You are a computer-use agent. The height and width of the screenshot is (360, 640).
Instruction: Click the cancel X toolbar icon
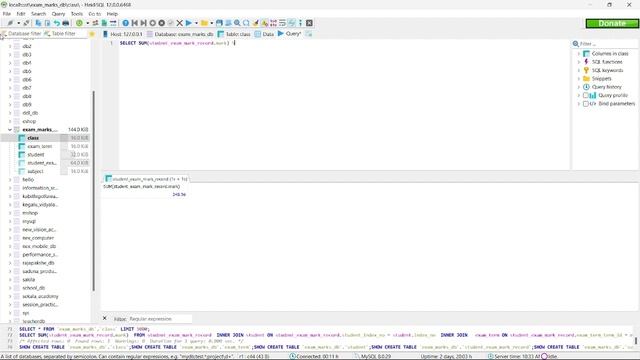(x=179, y=23)
